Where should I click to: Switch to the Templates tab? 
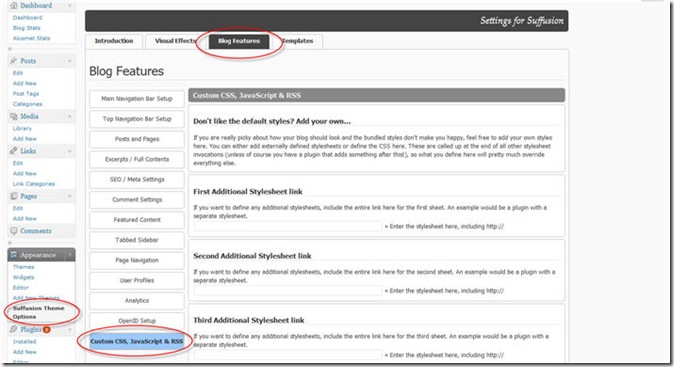tap(297, 41)
